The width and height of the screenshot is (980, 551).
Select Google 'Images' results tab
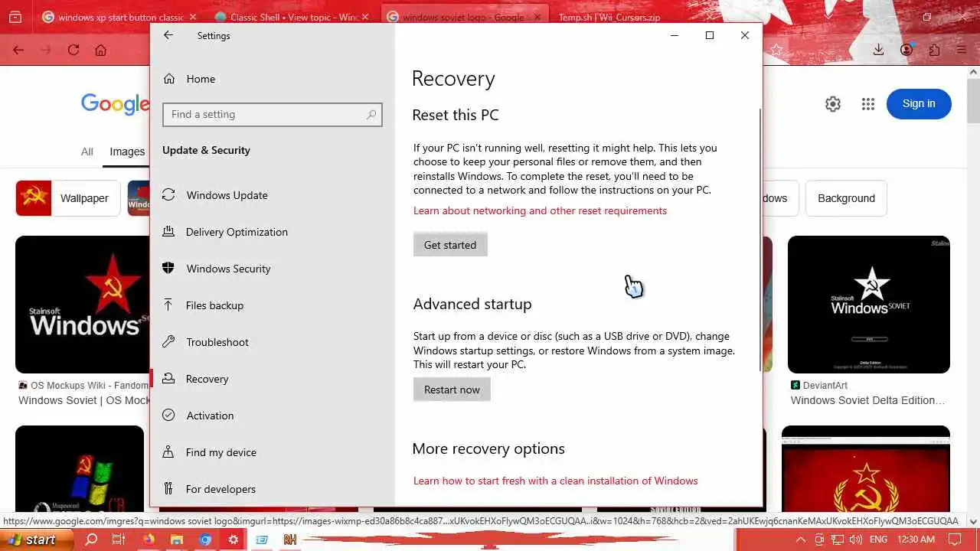[127, 152]
